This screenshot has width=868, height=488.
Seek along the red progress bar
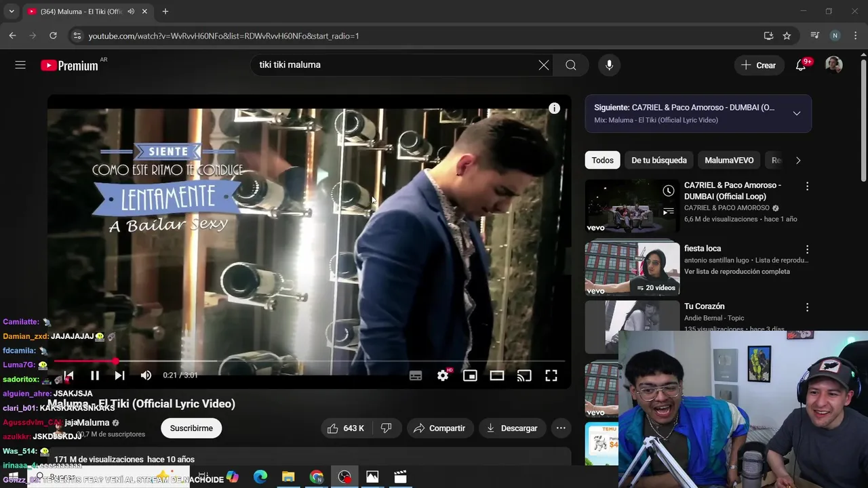[309, 361]
